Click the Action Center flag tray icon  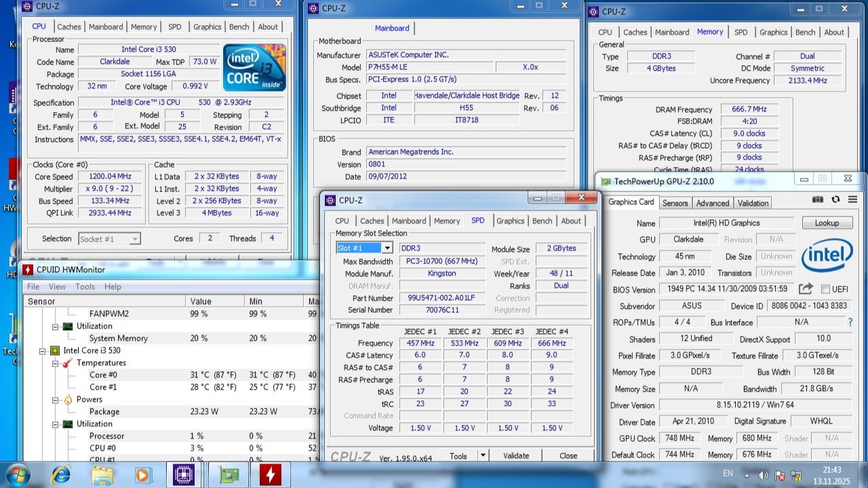pyautogui.click(x=778, y=475)
